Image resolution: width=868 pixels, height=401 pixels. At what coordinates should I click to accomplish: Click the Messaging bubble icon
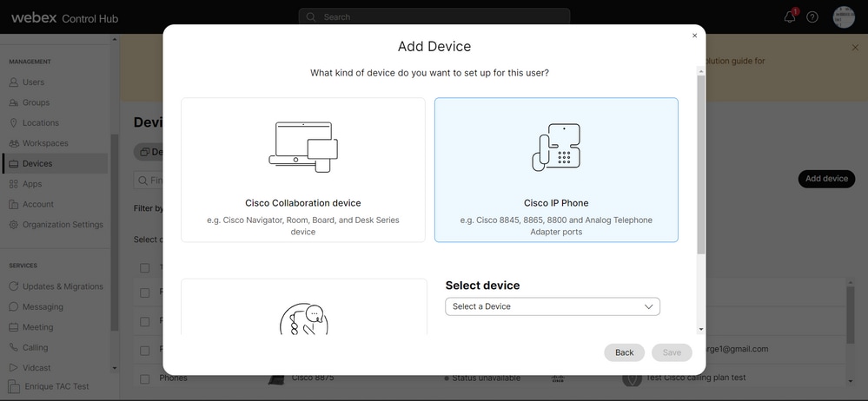coord(14,307)
